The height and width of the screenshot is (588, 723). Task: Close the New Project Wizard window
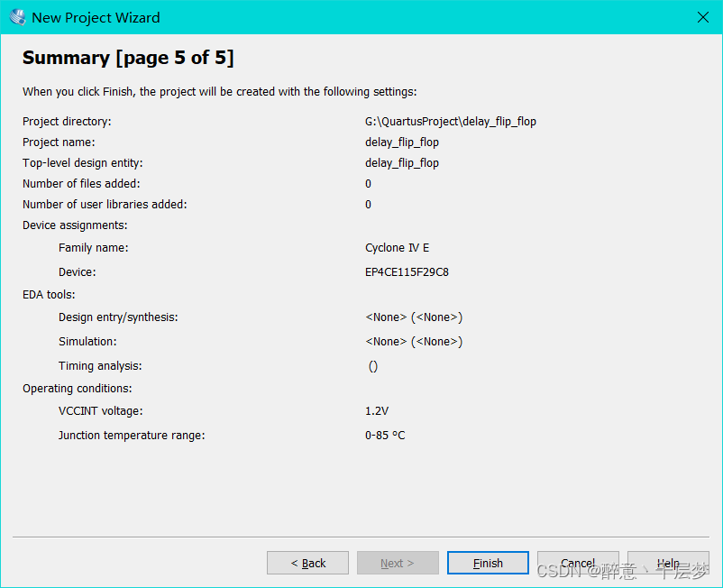pyautogui.click(x=702, y=17)
